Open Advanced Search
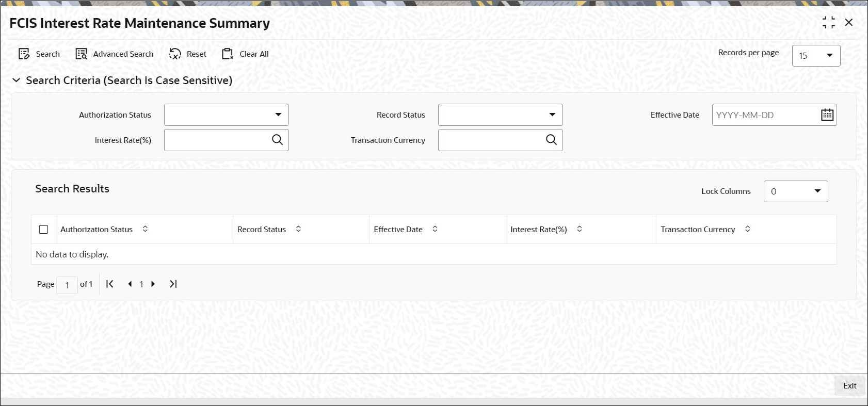 tap(115, 54)
